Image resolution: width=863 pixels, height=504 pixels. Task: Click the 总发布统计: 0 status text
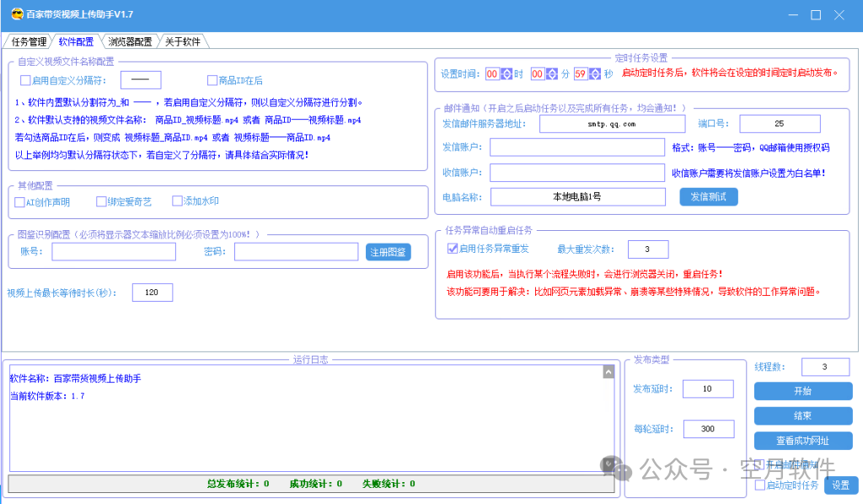tap(238, 484)
